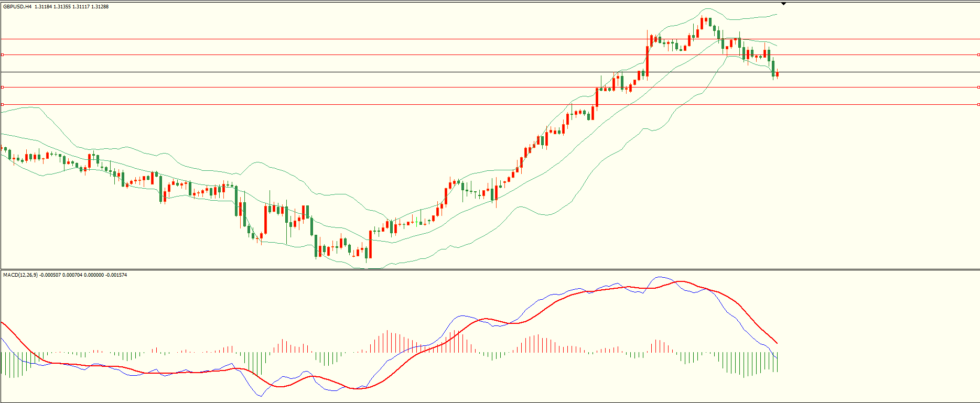980x403 pixels.
Task: Click the black chart shift triangle marker
Action: 783,4
